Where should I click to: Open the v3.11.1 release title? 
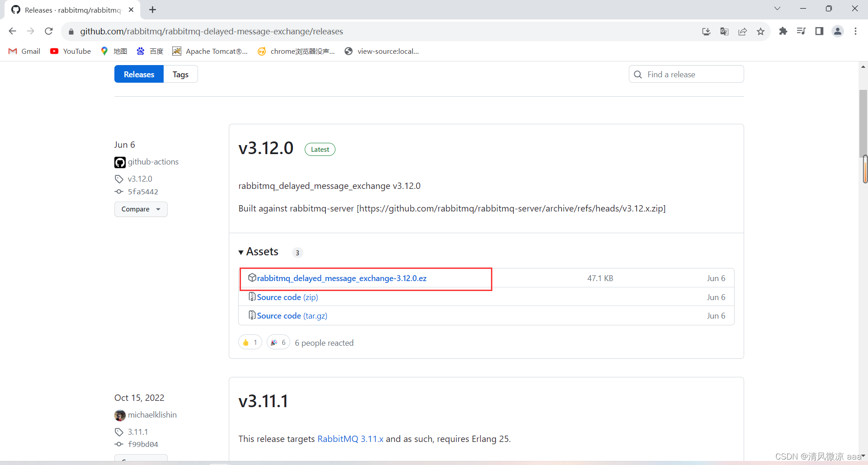point(263,401)
